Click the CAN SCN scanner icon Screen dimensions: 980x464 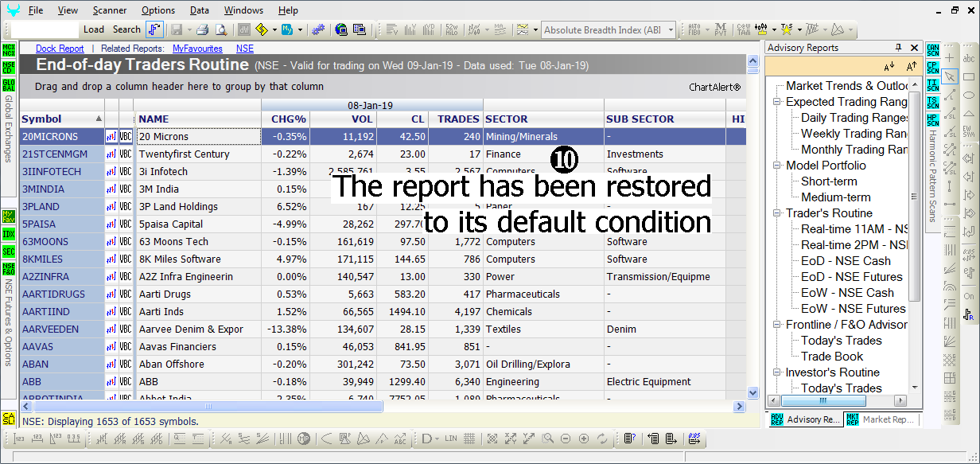(933, 49)
